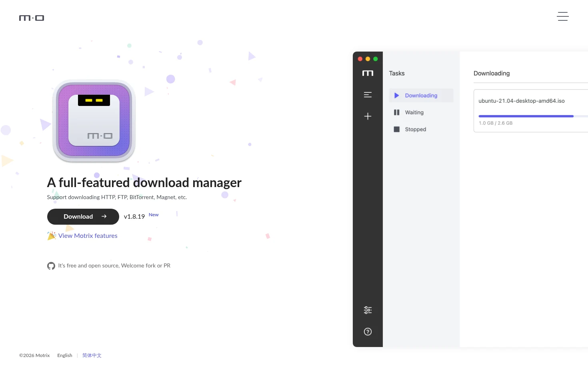Image resolution: width=588 pixels, height=369 pixels.
Task: Click the ubuntu-21.04-desktop-amd64.iso file name
Action: click(522, 101)
